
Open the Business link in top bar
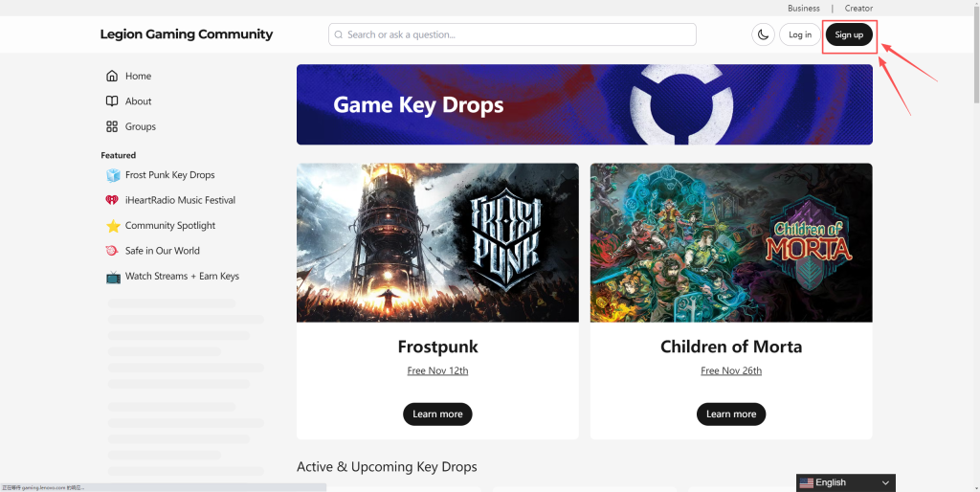(804, 9)
